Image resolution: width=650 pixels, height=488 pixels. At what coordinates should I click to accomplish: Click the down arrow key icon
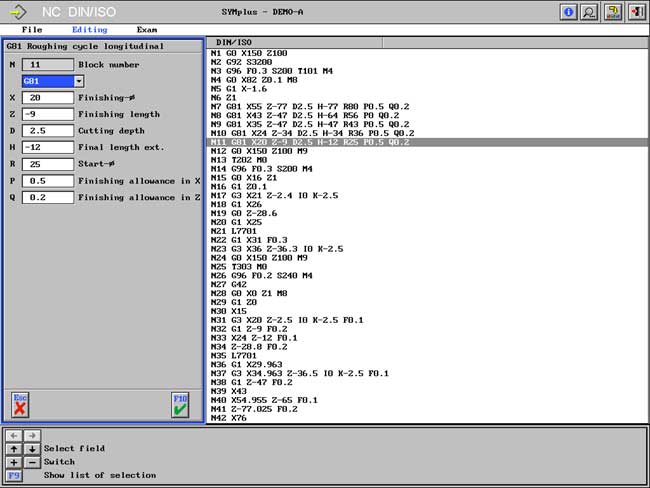pos(30,448)
